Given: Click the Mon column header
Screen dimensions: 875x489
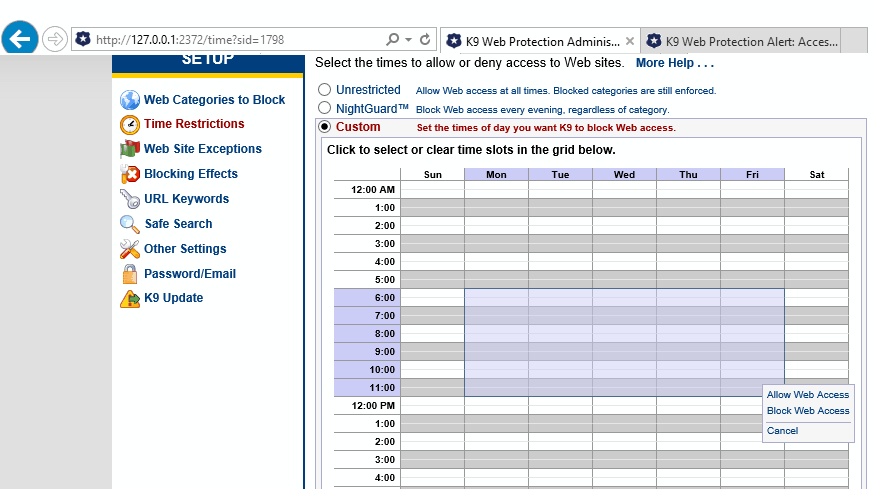Looking at the screenshot, I should (x=496, y=175).
